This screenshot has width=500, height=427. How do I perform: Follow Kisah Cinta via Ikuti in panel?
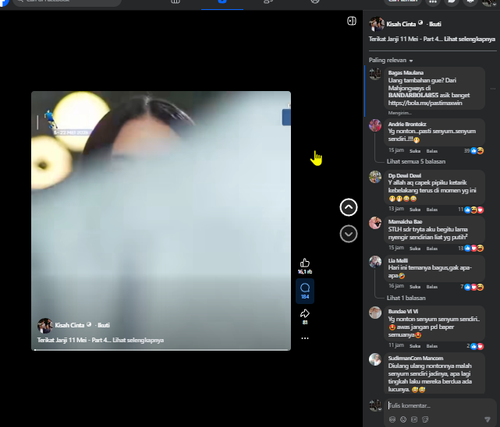[x=435, y=24]
